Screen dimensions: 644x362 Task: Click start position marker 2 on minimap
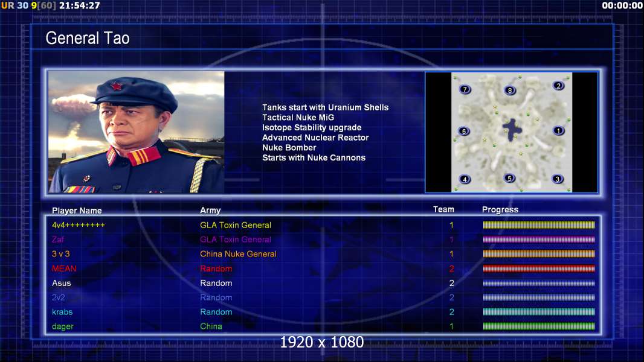(558, 86)
